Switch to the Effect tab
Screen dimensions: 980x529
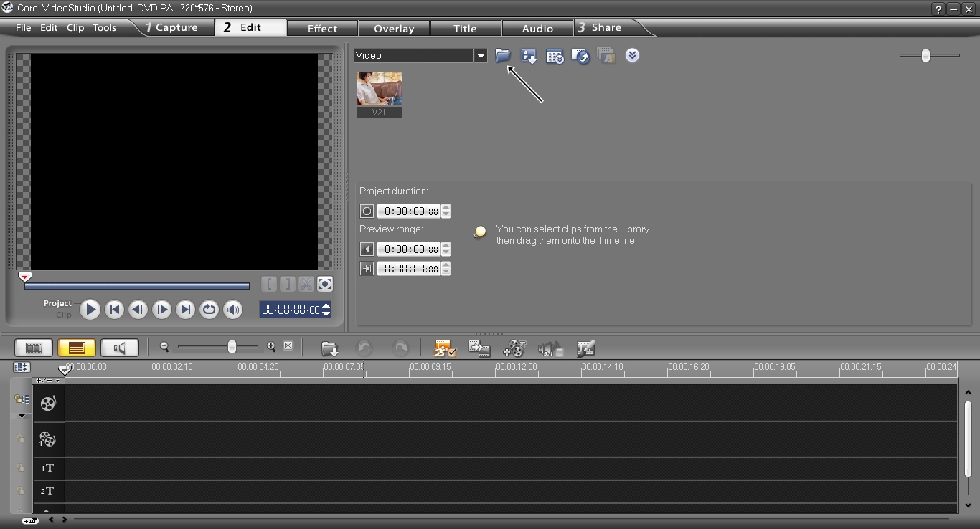pos(321,29)
